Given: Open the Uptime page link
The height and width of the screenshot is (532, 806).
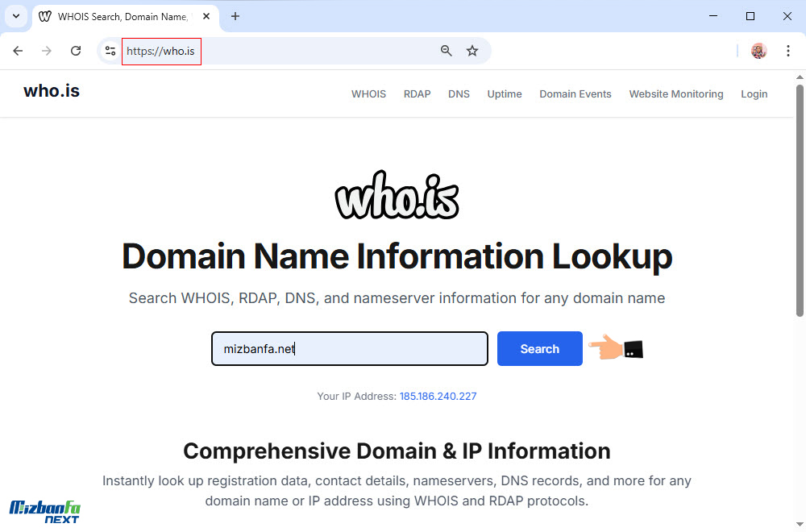Looking at the screenshot, I should [x=505, y=94].
